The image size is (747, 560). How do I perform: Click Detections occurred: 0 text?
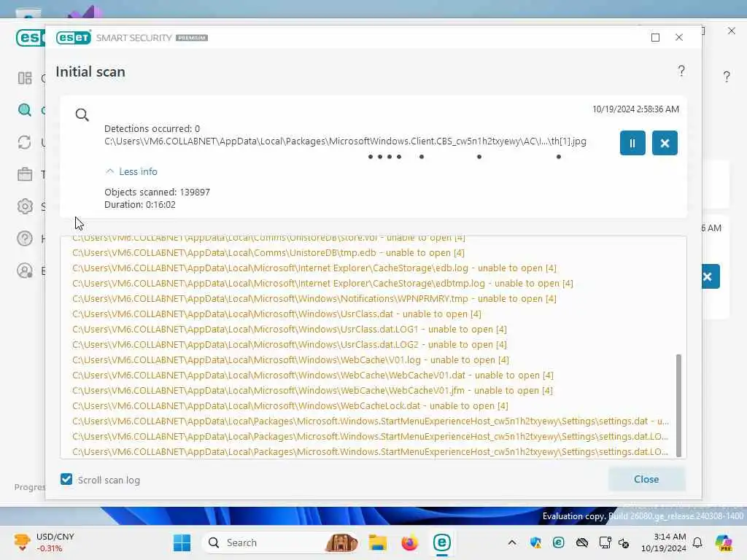[x=152, y=128]
